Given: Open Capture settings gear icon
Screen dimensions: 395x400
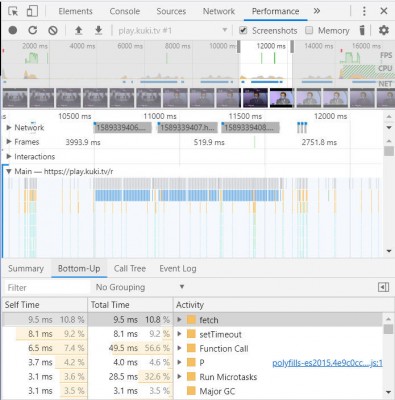Looking at the screenshot, I should pyautogui.click(x=384, y=30).
